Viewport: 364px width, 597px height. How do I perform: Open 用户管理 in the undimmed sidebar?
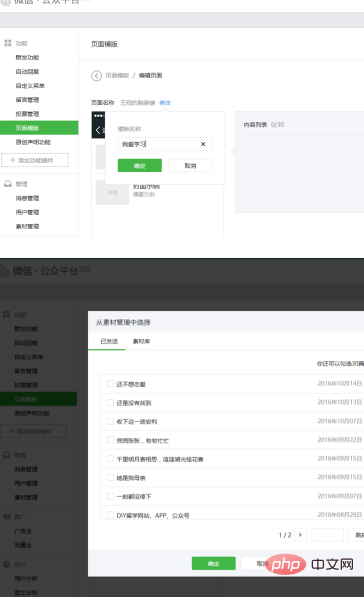tap(27, 212)
